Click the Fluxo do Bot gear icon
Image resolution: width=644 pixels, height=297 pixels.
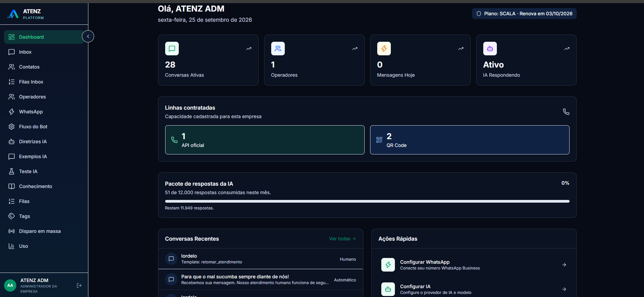12,127
